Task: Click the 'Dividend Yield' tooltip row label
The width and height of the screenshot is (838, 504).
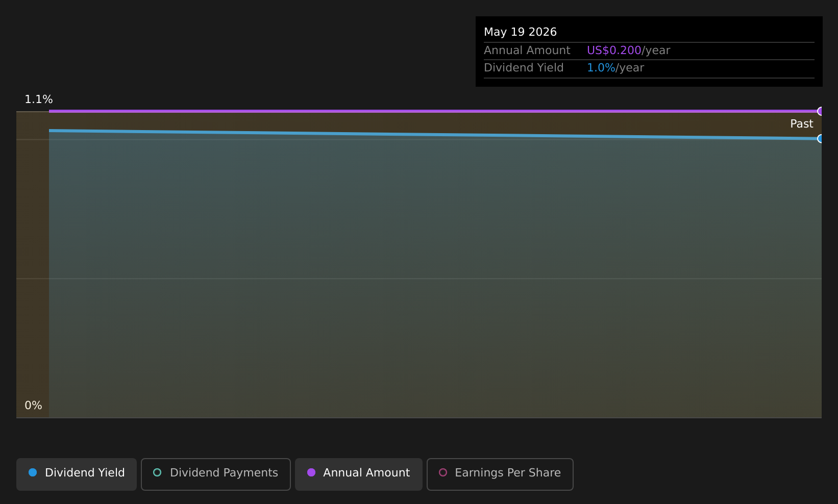Action: pyautogui.click(x=524, y=68)
